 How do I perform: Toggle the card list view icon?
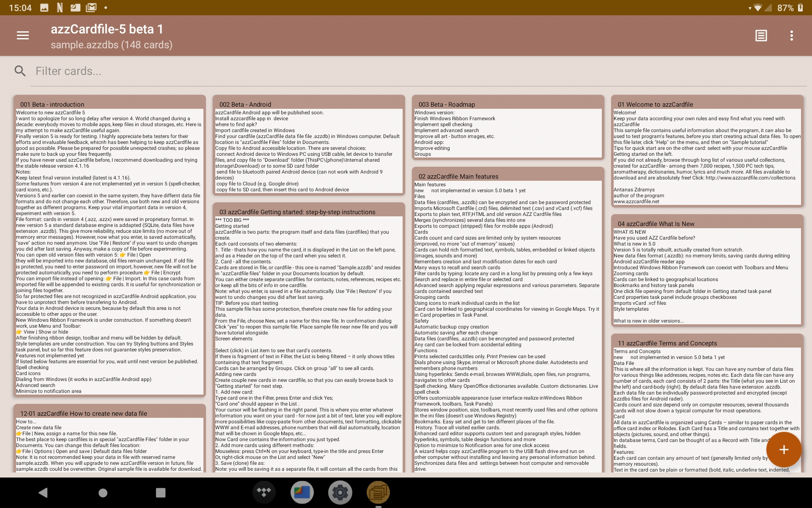click(x=761, y=36)
